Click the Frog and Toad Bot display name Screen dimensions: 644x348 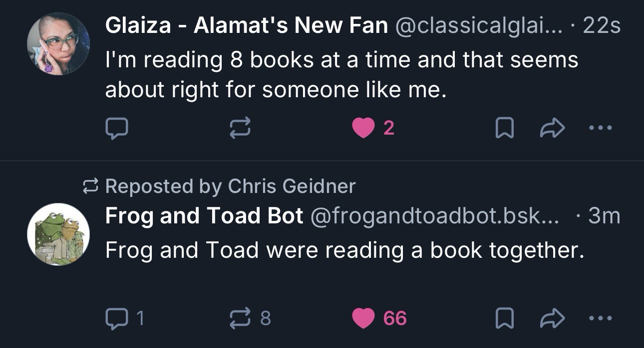tap(204, 216)
